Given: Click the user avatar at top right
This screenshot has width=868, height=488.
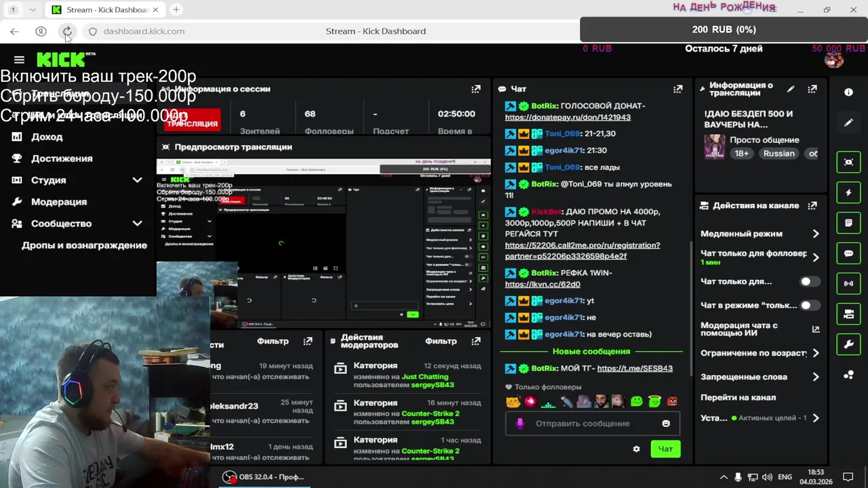Looking at the screenshot, I should pyautogui.click(x=834, y=60).
